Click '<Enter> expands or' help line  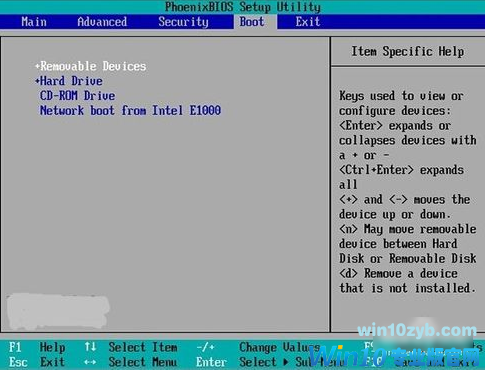click(395, 126)
